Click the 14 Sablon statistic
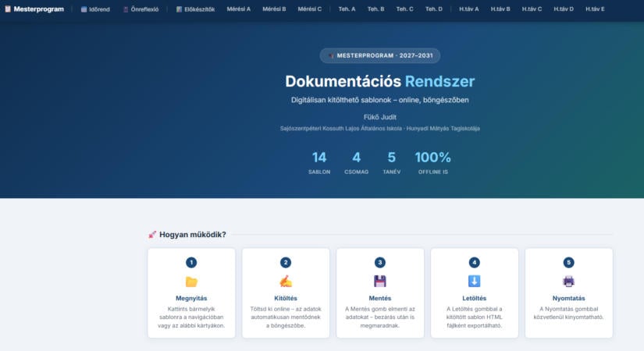This screenshot has height=351, width=644. click(x=319, y=162)
